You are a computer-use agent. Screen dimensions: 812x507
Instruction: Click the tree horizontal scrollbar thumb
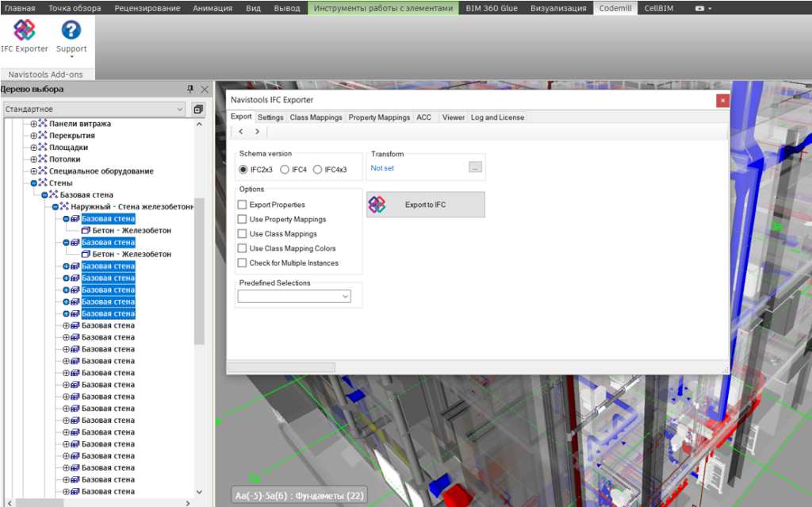pos(40,503)
